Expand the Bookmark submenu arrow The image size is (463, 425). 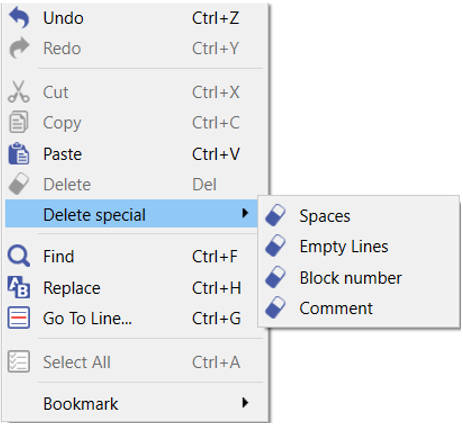(x=245, y=403)
